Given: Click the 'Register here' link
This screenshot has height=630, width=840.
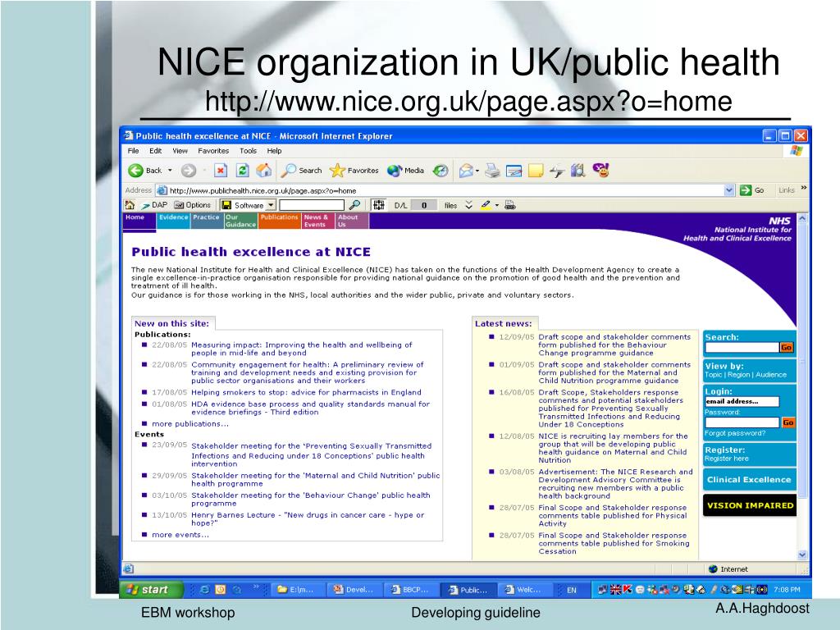Looking at the screenshot, I should coord(727,459).
